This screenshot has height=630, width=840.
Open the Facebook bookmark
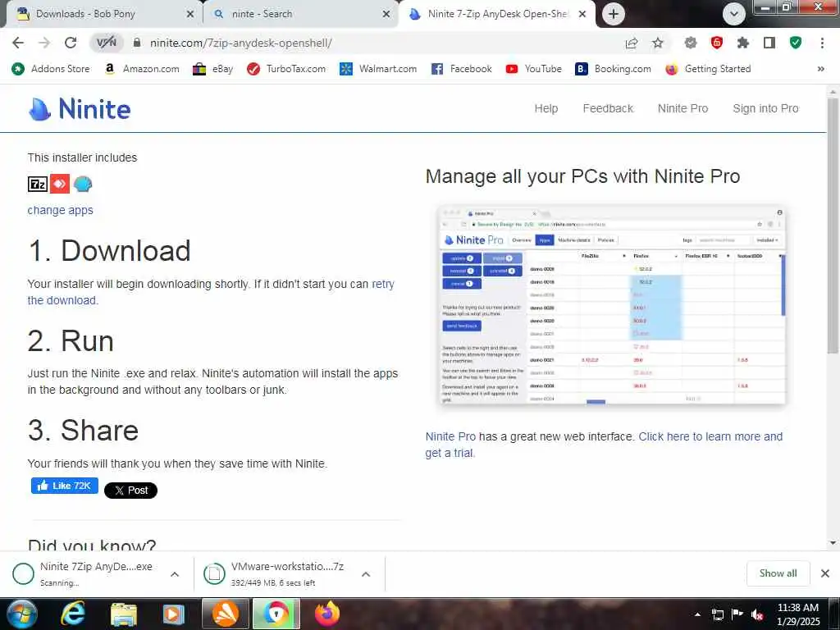461,69
